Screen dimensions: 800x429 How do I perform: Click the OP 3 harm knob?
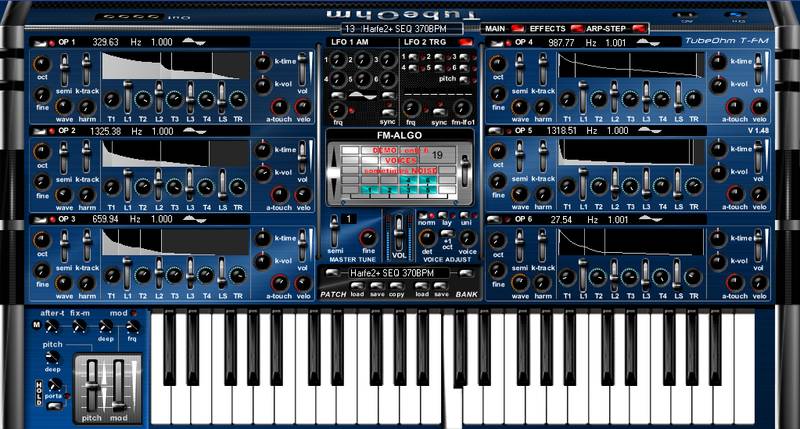pyautogui.click(x=87, y=283)
